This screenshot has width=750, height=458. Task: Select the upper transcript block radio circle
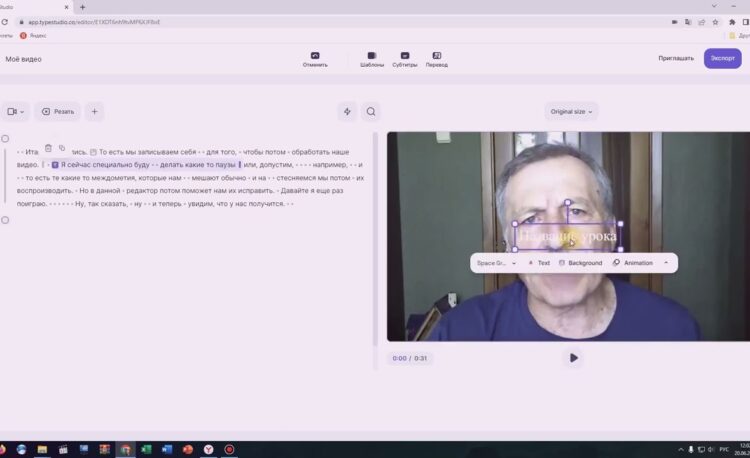pyautogui.click(x=5, y=139)
